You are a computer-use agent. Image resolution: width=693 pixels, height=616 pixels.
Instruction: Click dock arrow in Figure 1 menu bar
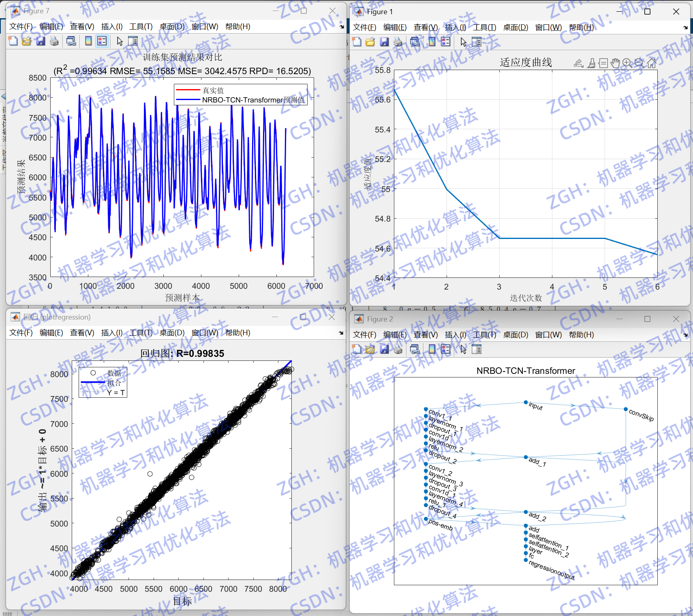(x=685, y=28)
